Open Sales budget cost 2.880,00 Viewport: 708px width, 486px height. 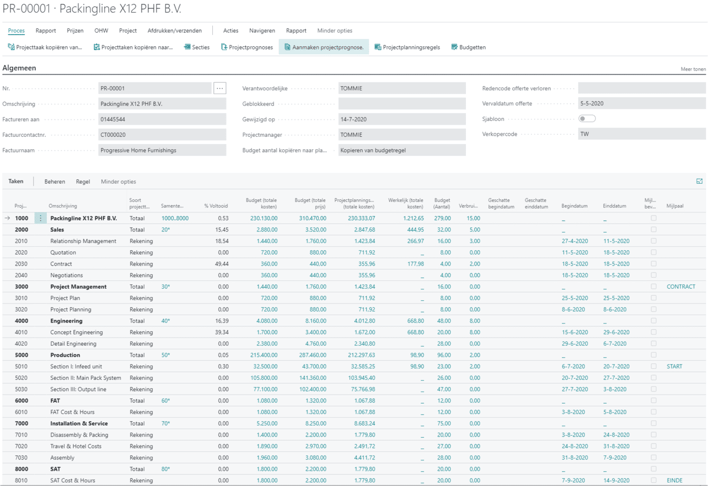(x=267, y=229)
